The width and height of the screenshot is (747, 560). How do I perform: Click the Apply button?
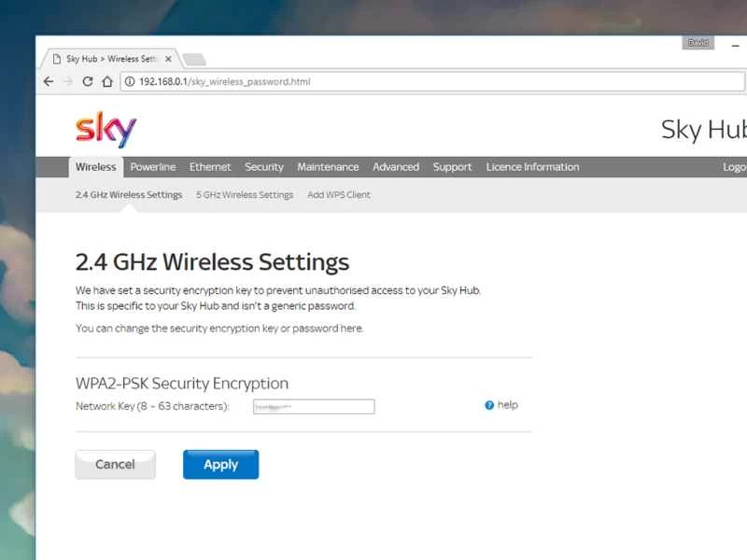click(220, 464)
